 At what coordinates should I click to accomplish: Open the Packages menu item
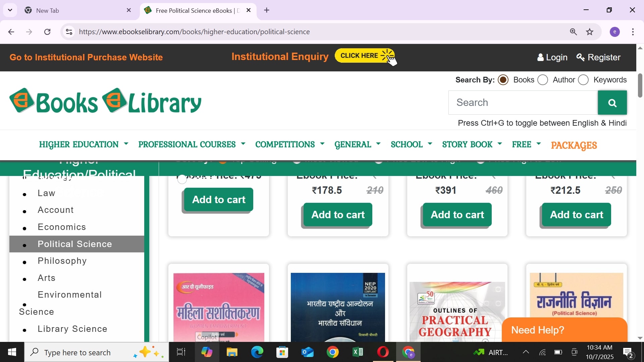[574, 145]
